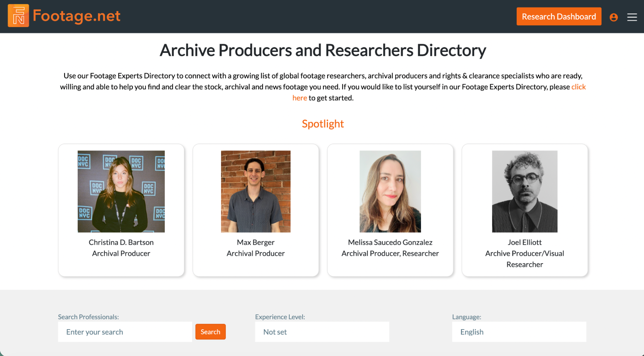Click the 'Search Professionals:' label
This screenshot has width=644, height=356.
(x=88, y=317)
